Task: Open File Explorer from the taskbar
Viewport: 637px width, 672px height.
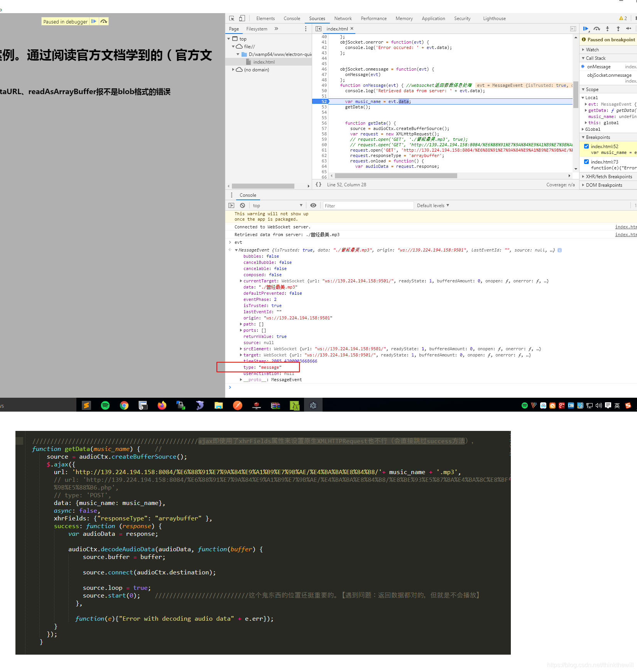Action: (219, 405)
